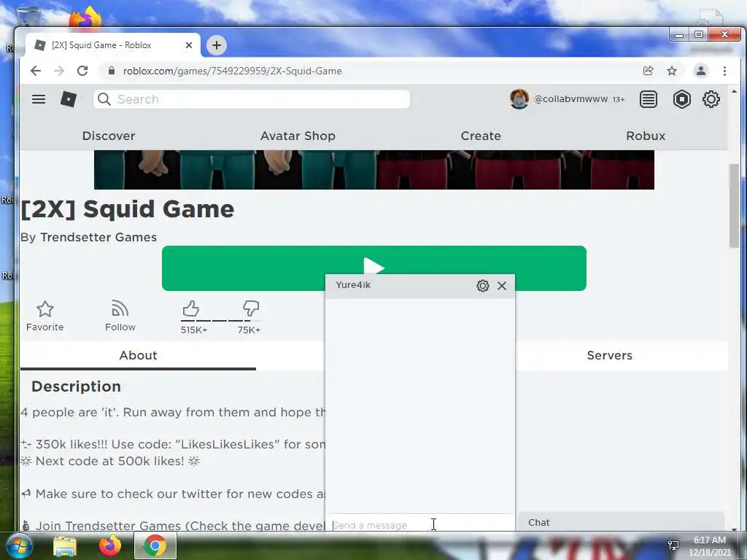
Task: Reload the Roblox page
Action: coord(82,71)
